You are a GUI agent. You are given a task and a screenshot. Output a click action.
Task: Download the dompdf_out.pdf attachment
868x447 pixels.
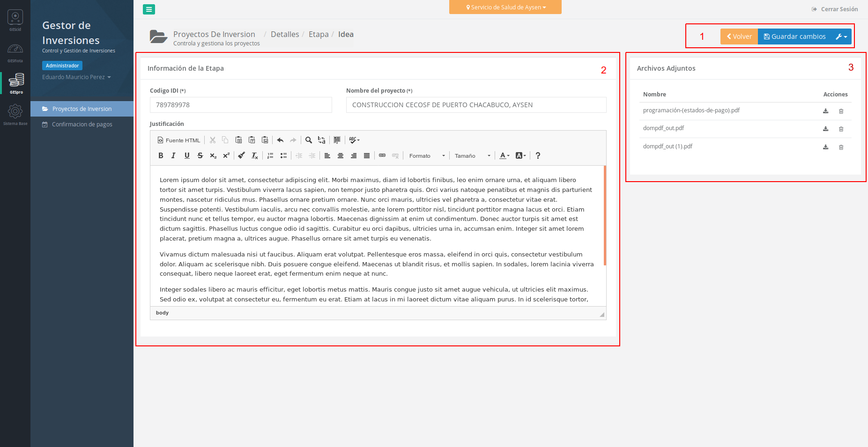tap(825, 129)
